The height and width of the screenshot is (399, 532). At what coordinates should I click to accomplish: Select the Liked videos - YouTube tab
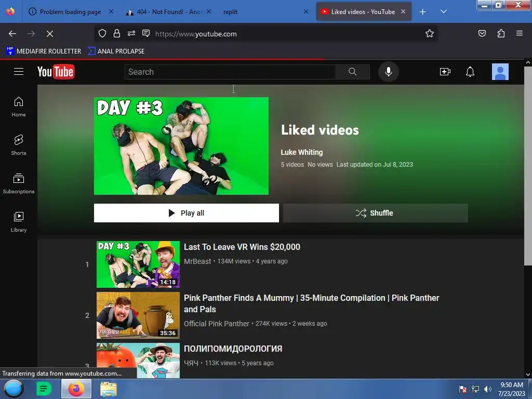364,12
